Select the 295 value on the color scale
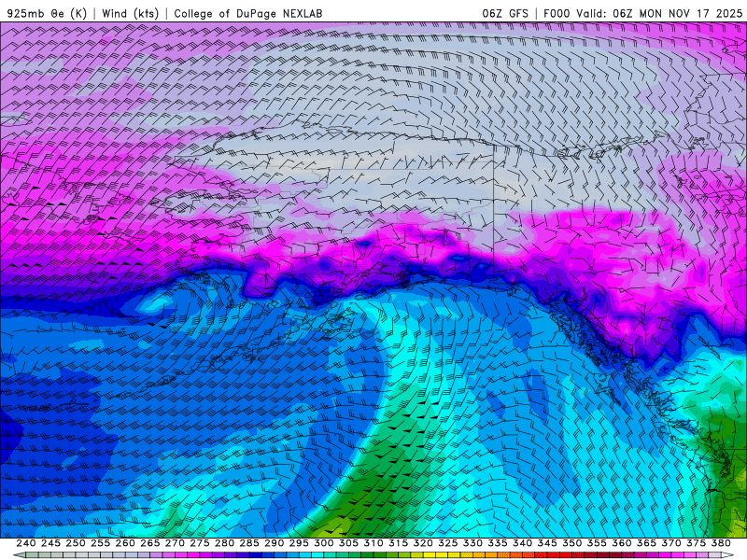The image size is (747, 560). (x=299, y=543)
